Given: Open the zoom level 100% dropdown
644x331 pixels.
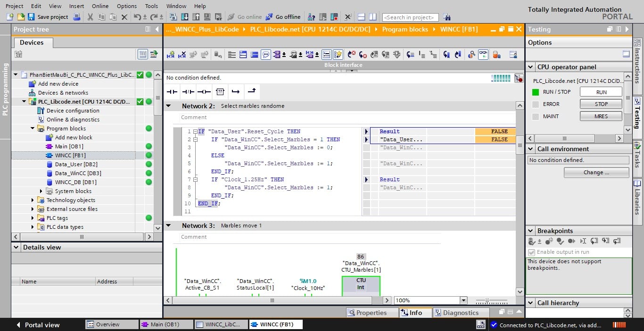Looking at the screenshot, I should click(463, 300).
